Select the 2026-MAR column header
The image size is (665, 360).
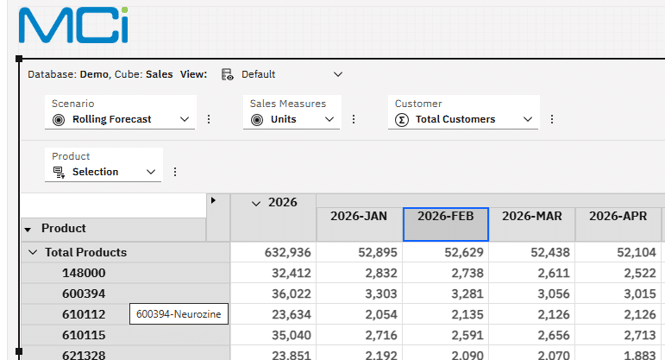532,224
